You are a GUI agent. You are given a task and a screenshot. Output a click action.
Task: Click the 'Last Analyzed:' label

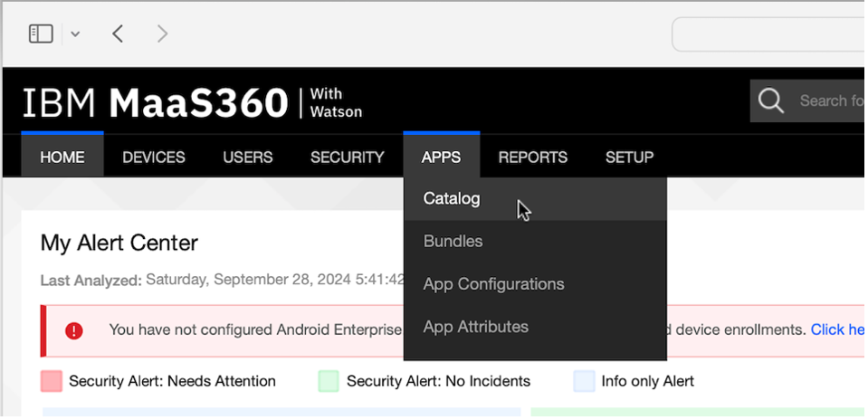click(91, 280)
